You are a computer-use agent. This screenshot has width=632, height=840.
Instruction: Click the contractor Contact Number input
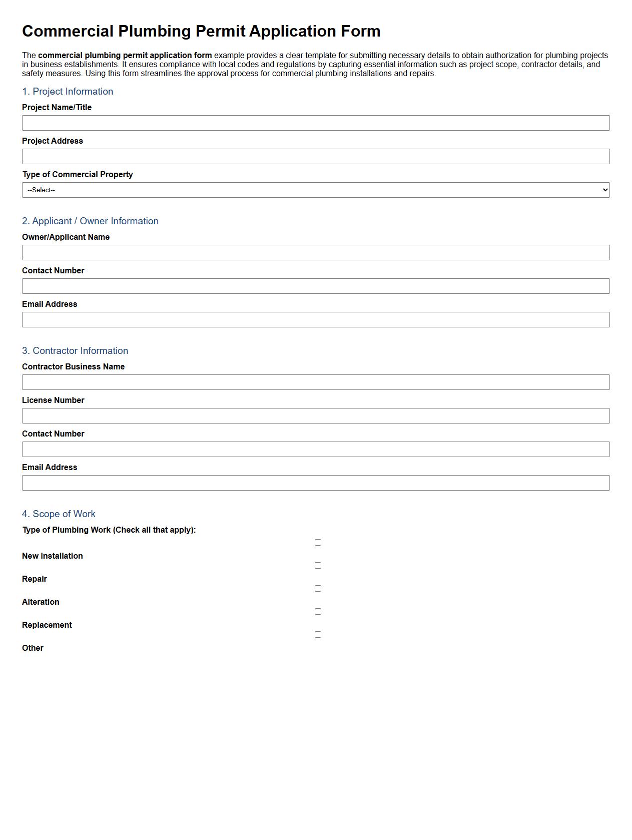pos(315,449)
